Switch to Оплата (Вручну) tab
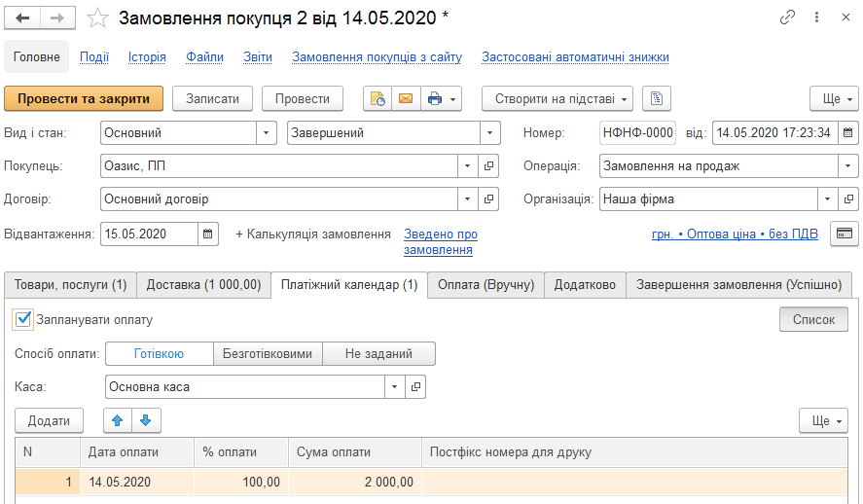 [486, 284]
